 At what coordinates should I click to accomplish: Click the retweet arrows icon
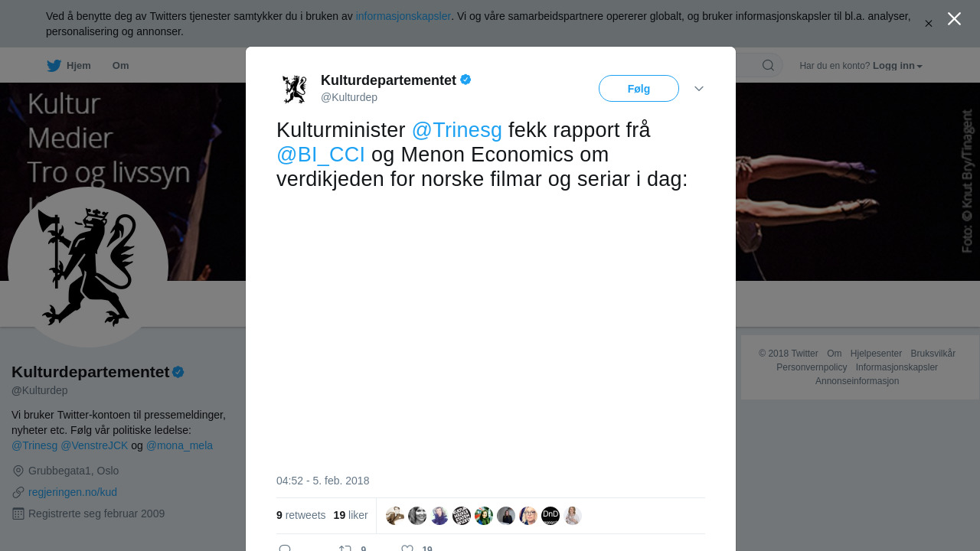pos(345,548)
